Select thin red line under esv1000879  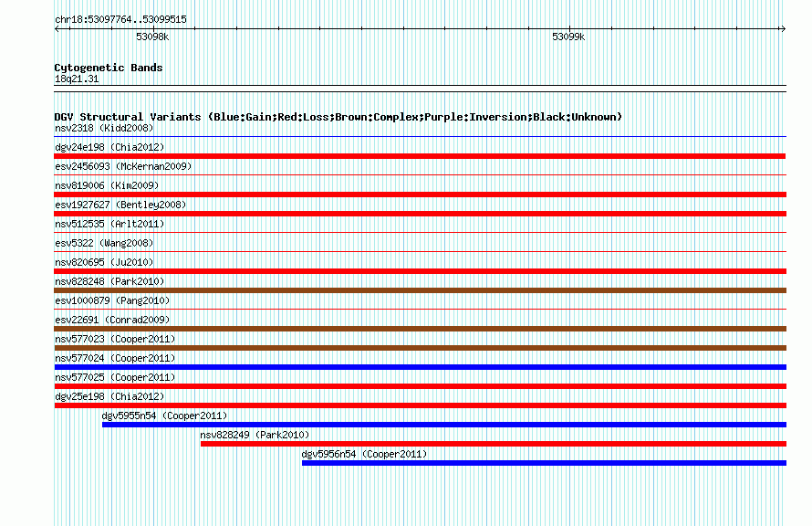click(x=420, y=310)
